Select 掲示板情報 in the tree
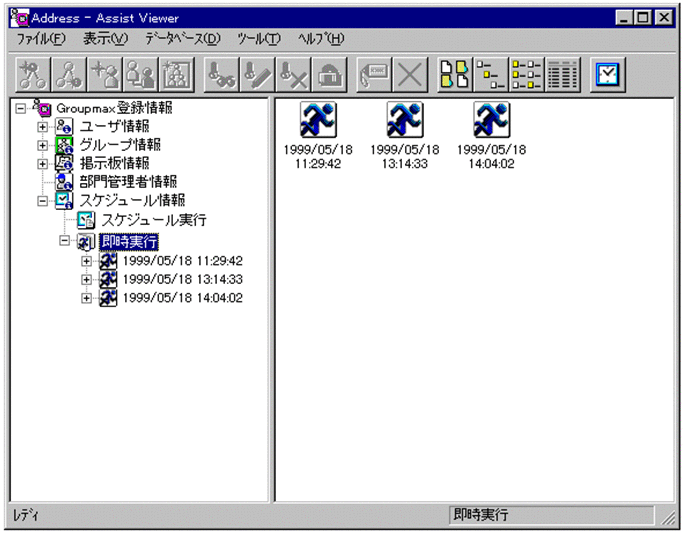This screenshot has width=685, height=537. coord(114,164)
